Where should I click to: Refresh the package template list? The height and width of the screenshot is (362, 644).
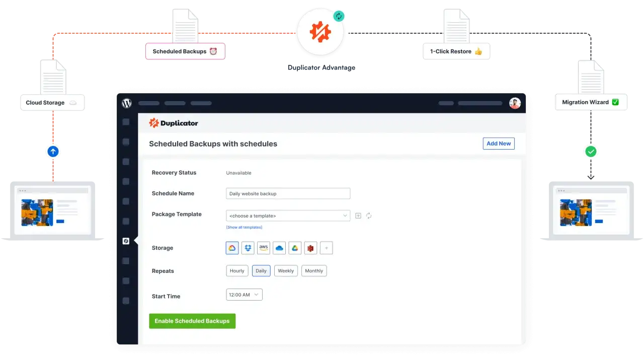coord(369,215)
